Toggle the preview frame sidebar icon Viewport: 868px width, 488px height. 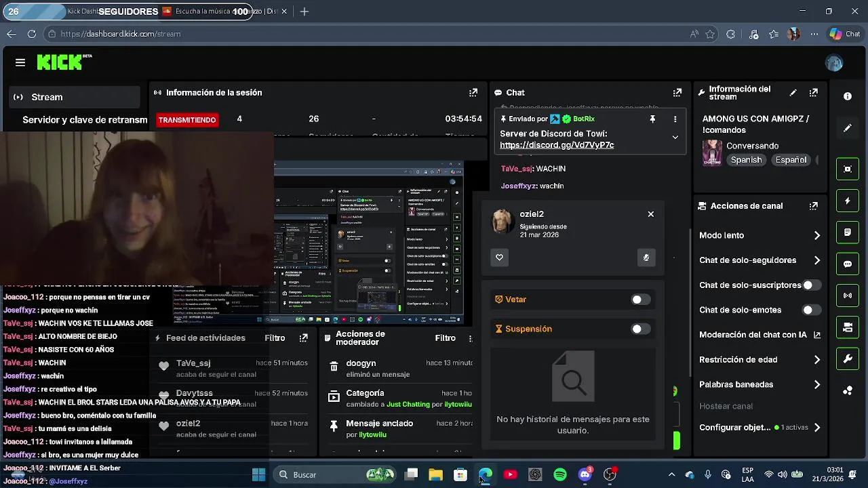point(848,169)
